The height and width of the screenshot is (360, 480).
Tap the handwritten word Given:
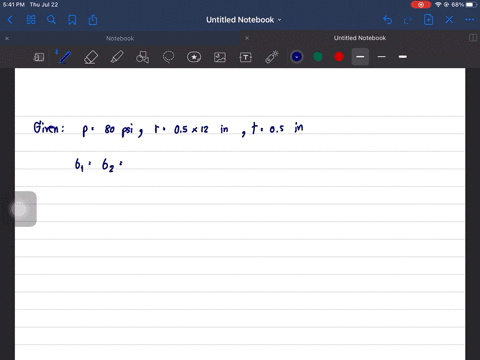point(49,128)
